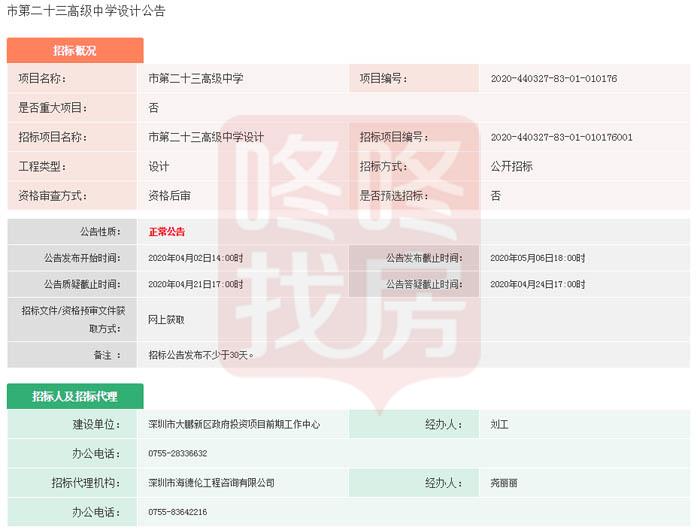Click announcement start time 2020年04月02日14:00时
The height and width of the screenshot is (530, 700).
(x=195, y=258)
